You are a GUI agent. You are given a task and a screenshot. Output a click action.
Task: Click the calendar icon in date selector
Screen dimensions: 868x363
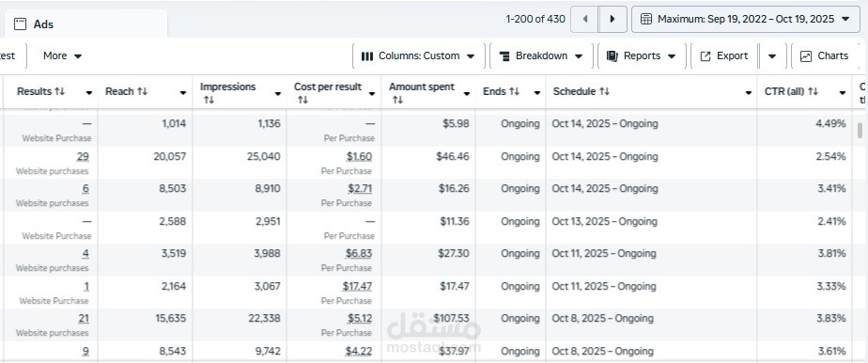point(646,19)
